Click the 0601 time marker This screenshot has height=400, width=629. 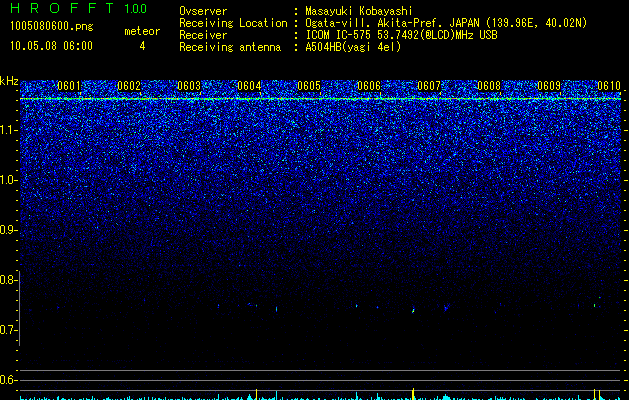pyautogui.click(x=69, y=86)
